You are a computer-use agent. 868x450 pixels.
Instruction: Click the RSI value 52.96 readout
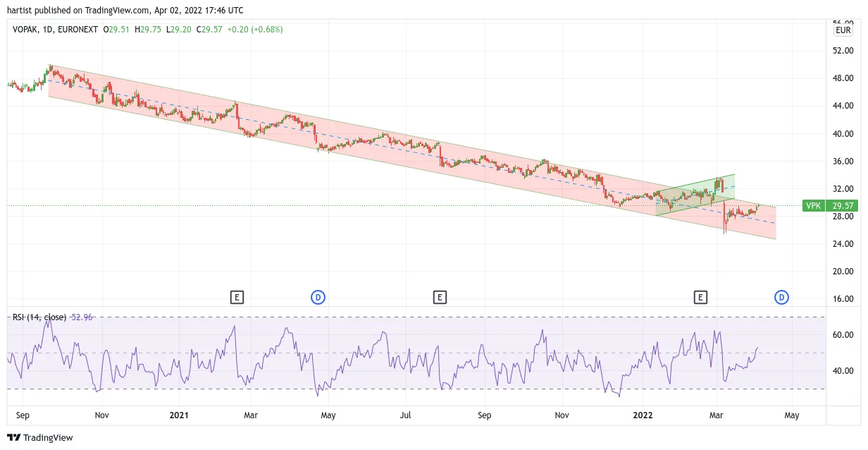click(82, 317)
